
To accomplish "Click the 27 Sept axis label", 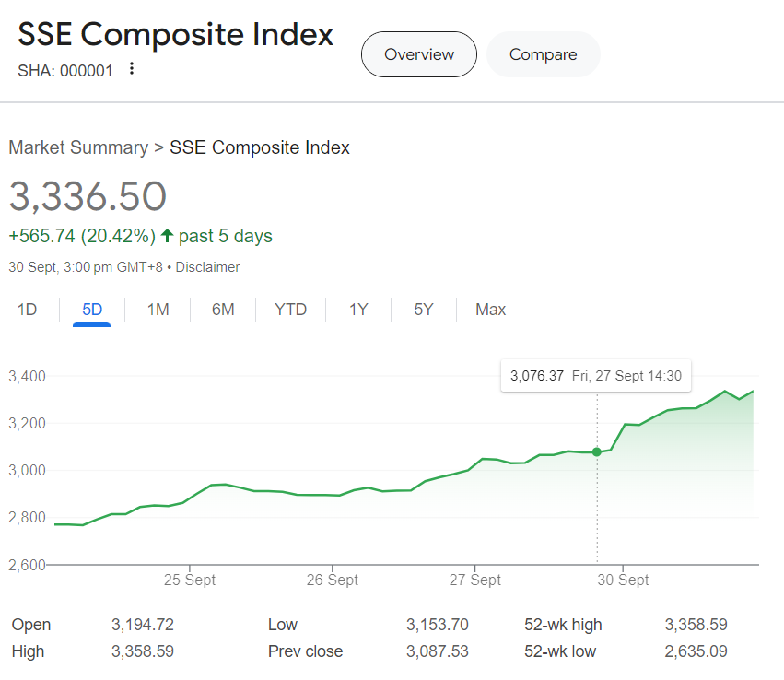I will pyautogui.click(x=474, y=580).
